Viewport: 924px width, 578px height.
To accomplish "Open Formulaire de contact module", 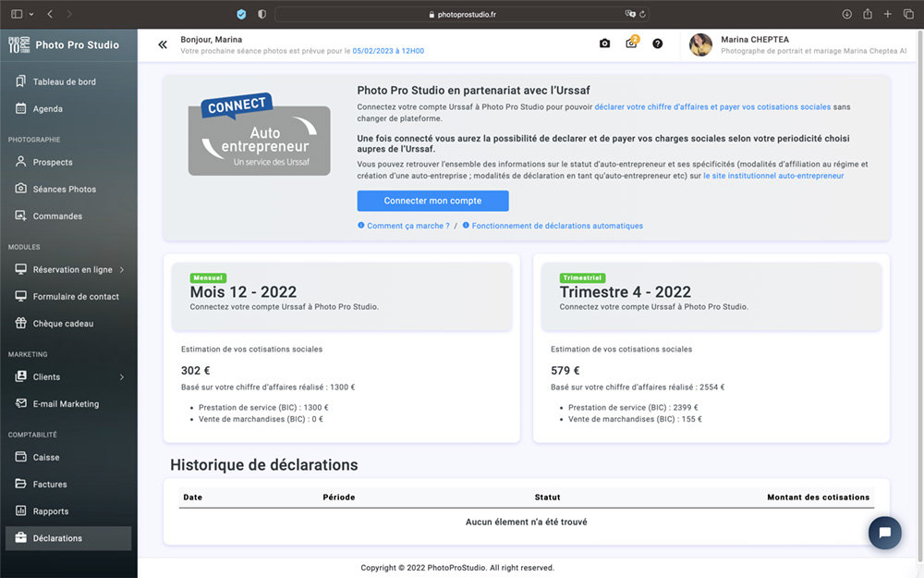I will coord(76,296).
